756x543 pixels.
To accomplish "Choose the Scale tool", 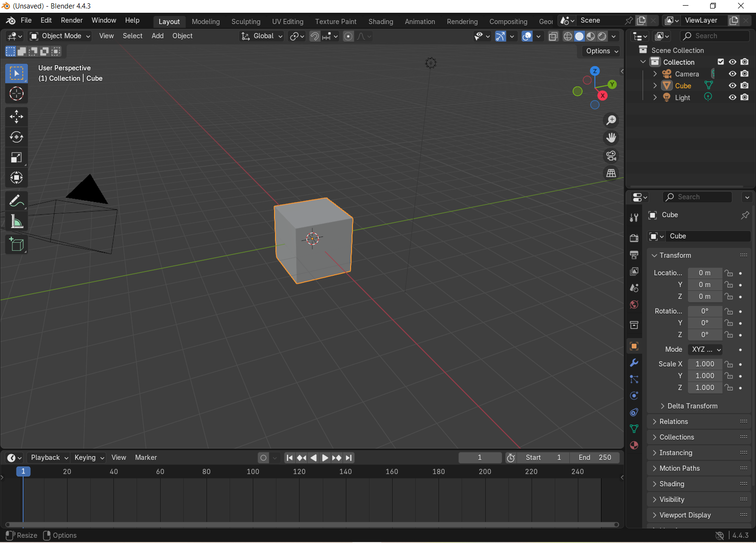I will pos(17,157).
